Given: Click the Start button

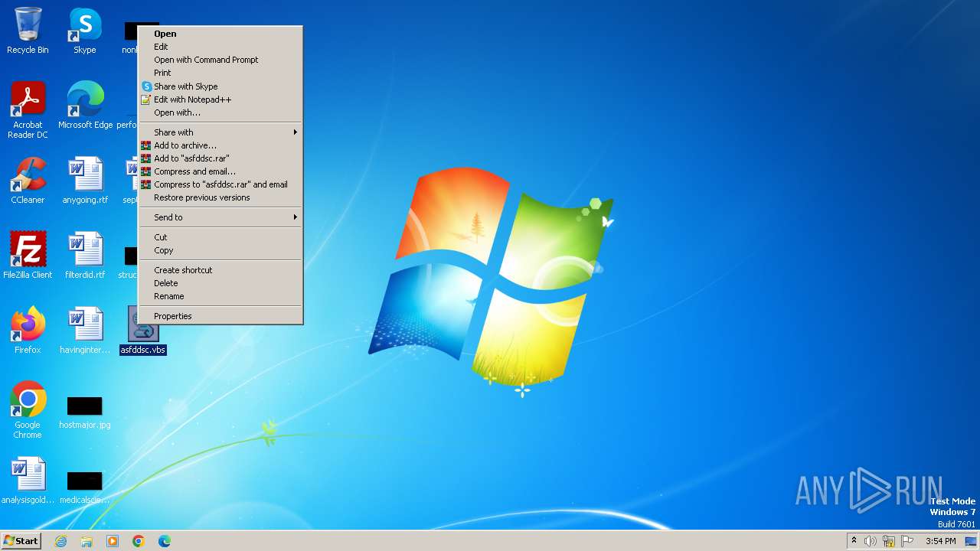Looking at the screenshot, I should click(x=21, y=541).
